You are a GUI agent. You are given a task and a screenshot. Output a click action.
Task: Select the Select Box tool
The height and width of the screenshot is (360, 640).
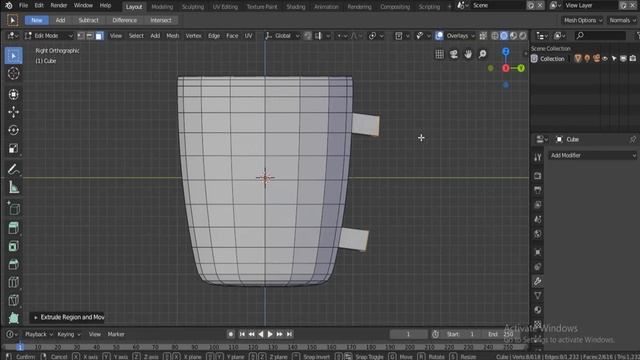[x=13, y=56]
